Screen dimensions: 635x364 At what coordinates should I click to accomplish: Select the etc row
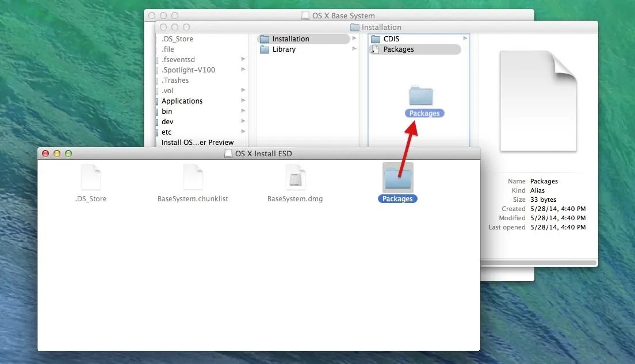click(202, 132)
